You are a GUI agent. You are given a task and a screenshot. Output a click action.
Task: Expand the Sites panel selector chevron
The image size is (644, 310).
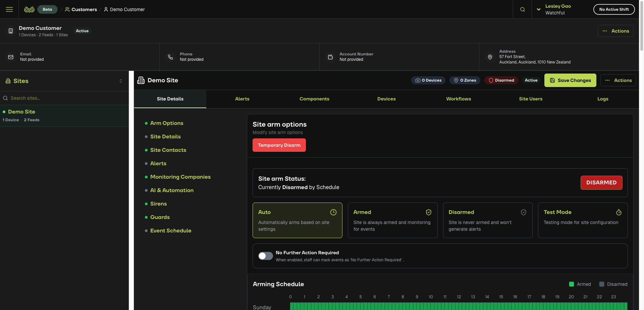coord(121,81)
